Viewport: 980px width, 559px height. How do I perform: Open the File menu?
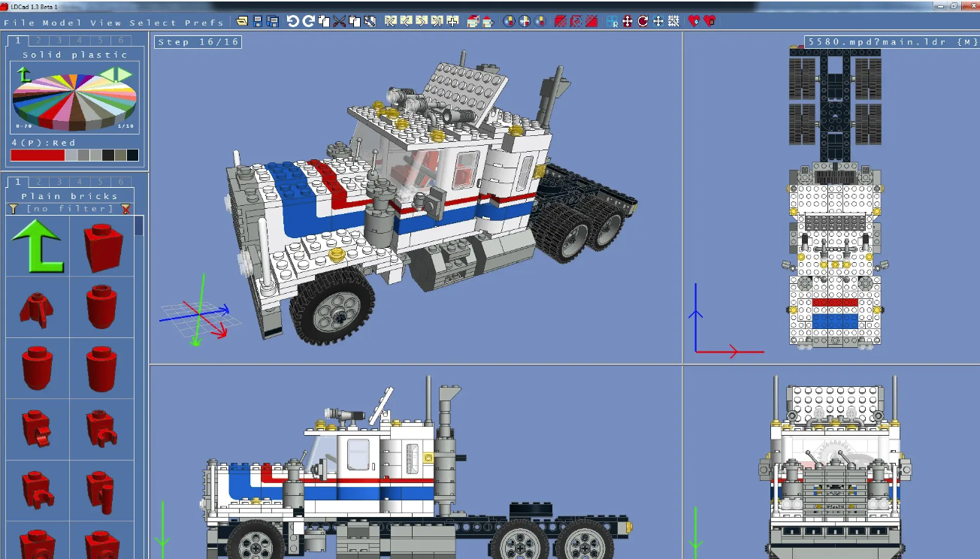tap(20, 23)
